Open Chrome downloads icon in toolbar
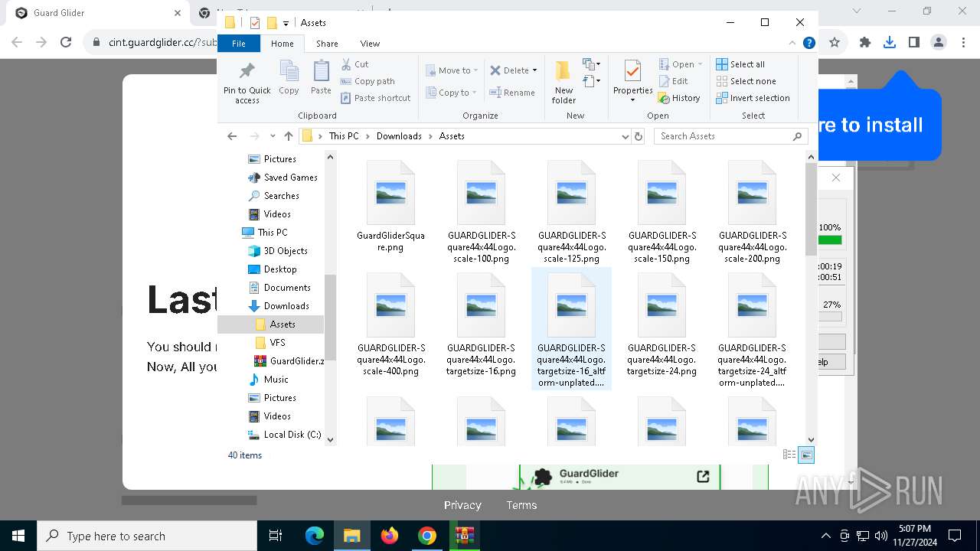 pos(889,43)
